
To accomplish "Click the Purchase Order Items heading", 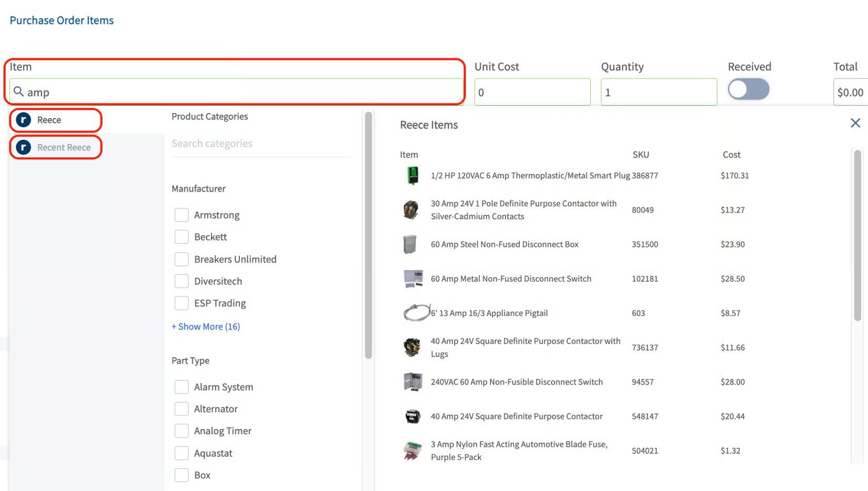I will coord(62,21).
